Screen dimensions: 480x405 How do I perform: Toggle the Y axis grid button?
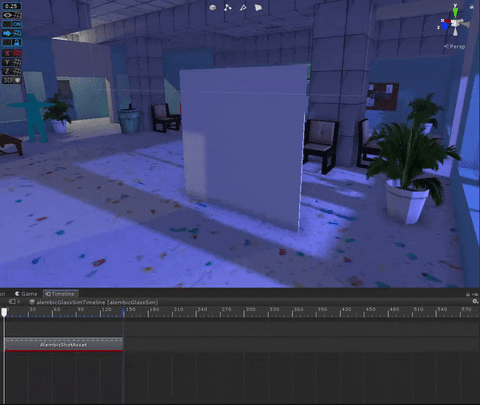[12, 62]
